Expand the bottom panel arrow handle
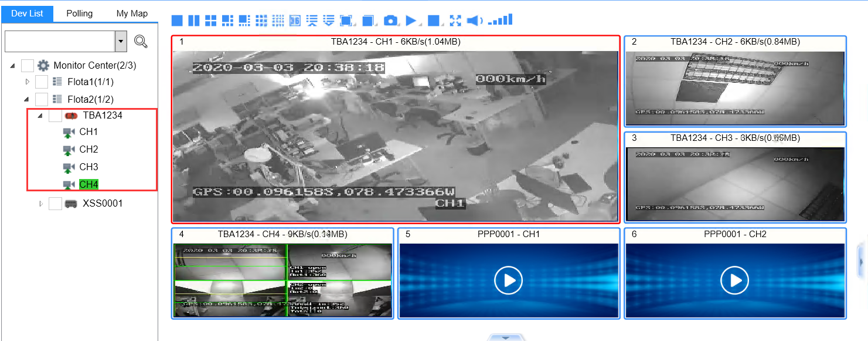Screen dimensions: 868x341 [x=506, y=337]
